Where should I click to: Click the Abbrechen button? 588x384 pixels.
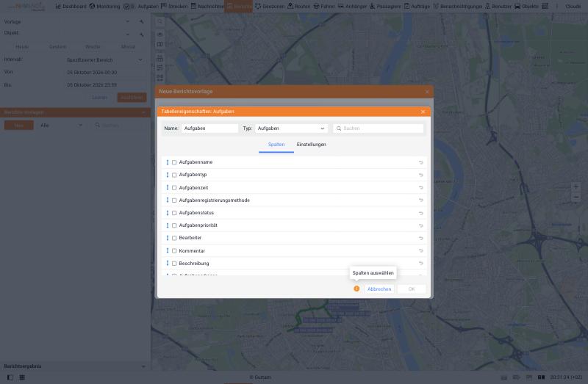click(379, 289)
